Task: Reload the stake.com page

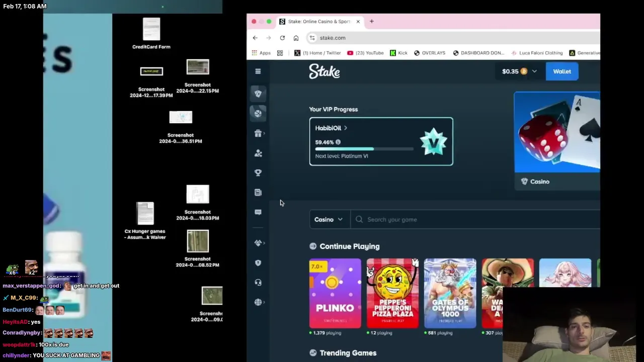Action: click(x=282, y=38)
